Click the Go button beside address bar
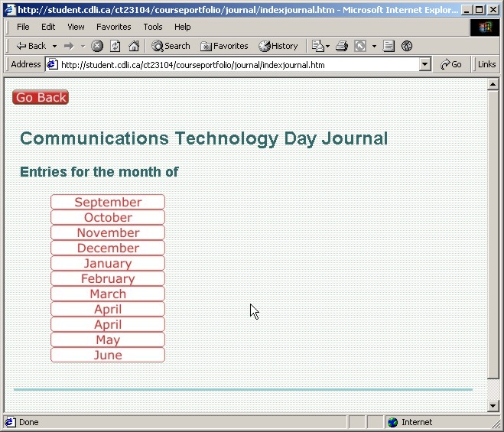The image size is (504, 432). click(x=451, y=65)
